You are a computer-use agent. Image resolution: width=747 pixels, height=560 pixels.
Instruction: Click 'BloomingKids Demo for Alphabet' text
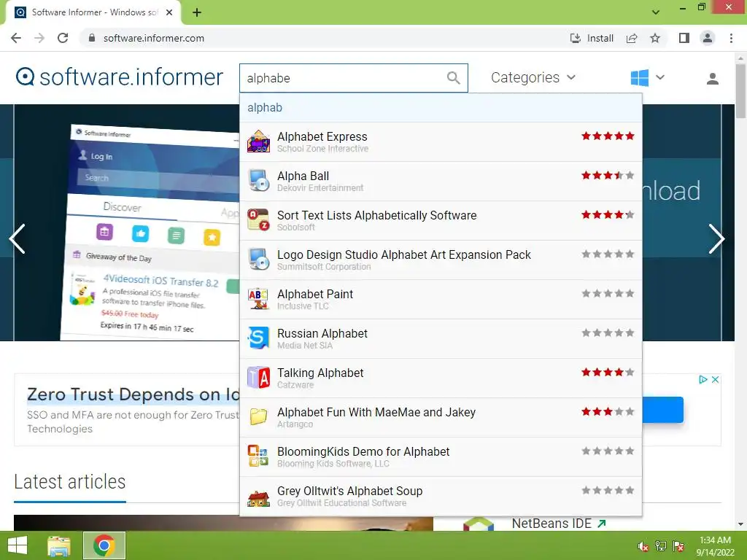363,451
